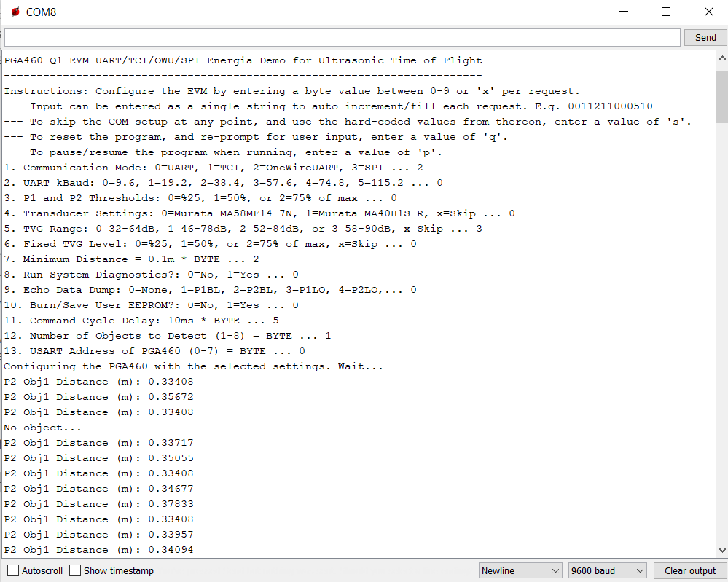Click the '3. P1 and P2 Thresholds' line
Viewport: 728px width, 582px height.
(x=200, y=198)
